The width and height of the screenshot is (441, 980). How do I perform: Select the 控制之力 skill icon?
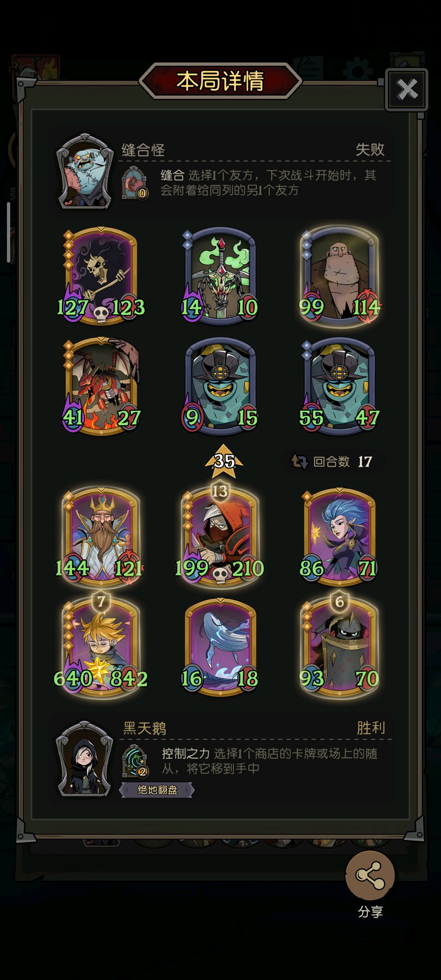pos(135,761)
